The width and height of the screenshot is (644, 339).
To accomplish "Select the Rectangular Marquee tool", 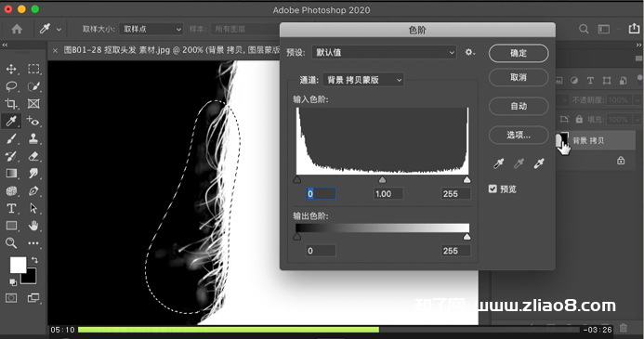I will click(33, 69).
